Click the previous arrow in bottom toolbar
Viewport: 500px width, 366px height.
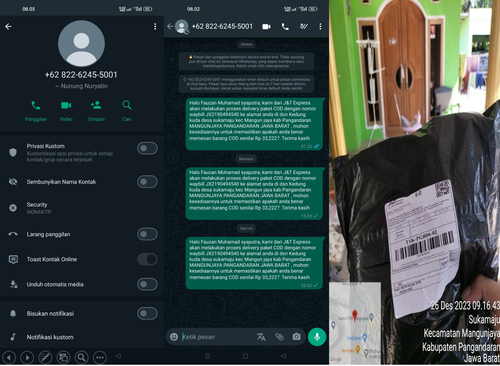(9, 358)
